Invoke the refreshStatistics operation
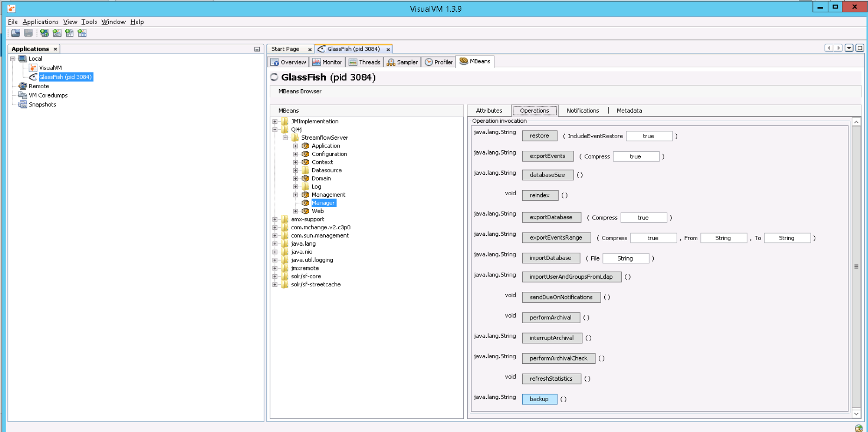Viewport: 868px width, 432px height. [551, 379]
